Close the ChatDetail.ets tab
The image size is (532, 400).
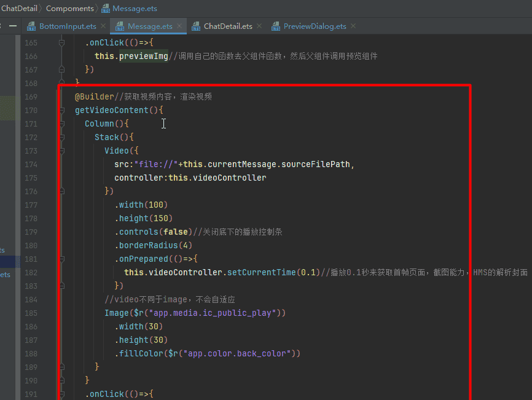259,26
